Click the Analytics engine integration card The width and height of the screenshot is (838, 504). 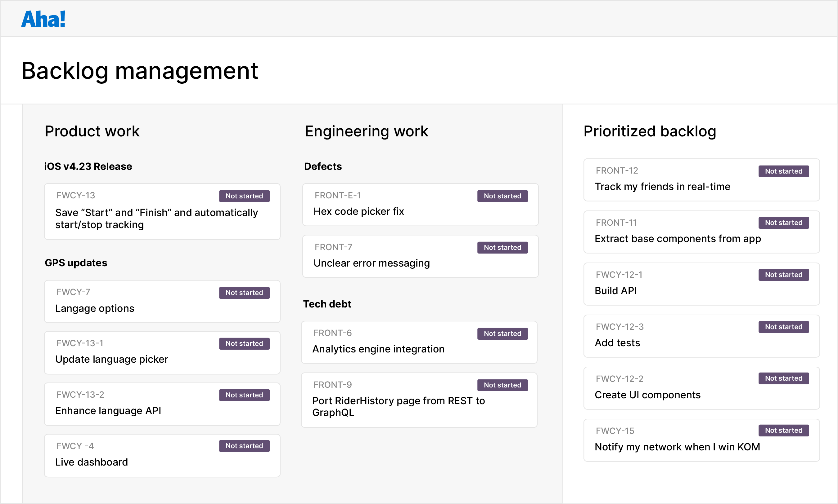point(419,342)
